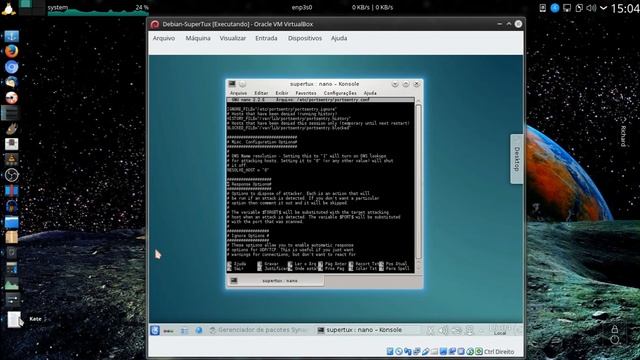The width and height of the screenshot is (640, 360).
Task: Open the brown package archive dock icon
Action: [11, 237]
